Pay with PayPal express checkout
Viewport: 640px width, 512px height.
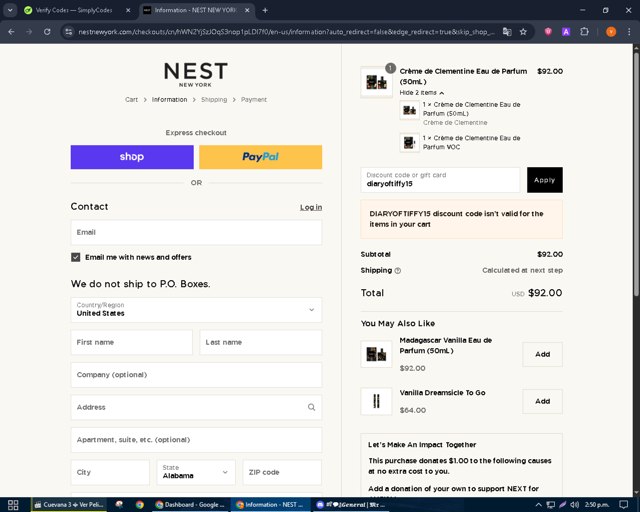click(260, 157)
